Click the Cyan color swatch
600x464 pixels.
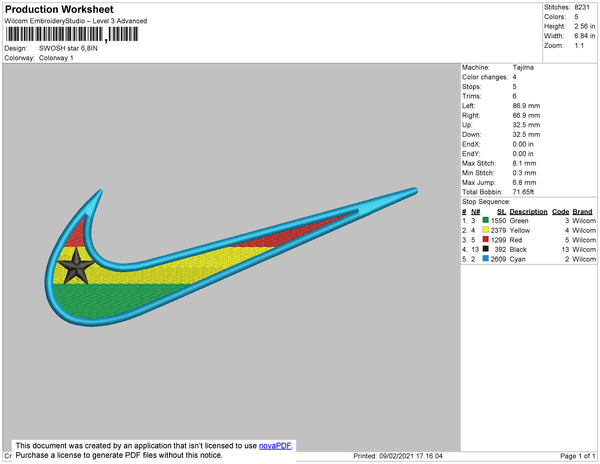(x=486, y=259)
